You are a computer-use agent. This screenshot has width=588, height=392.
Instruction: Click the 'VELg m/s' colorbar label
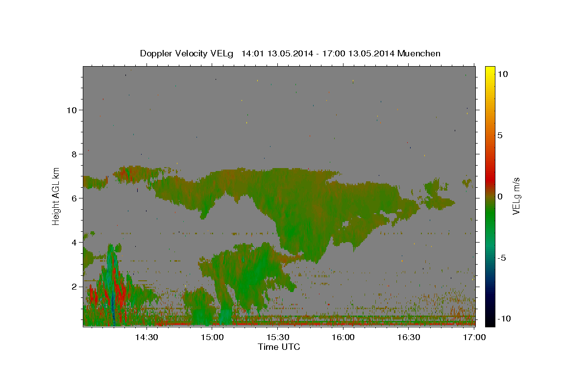pos(516,196)
